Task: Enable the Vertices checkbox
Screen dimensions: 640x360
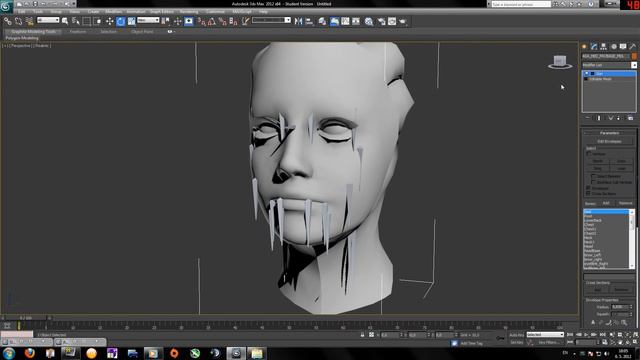Action: click(x=589, y=154)
